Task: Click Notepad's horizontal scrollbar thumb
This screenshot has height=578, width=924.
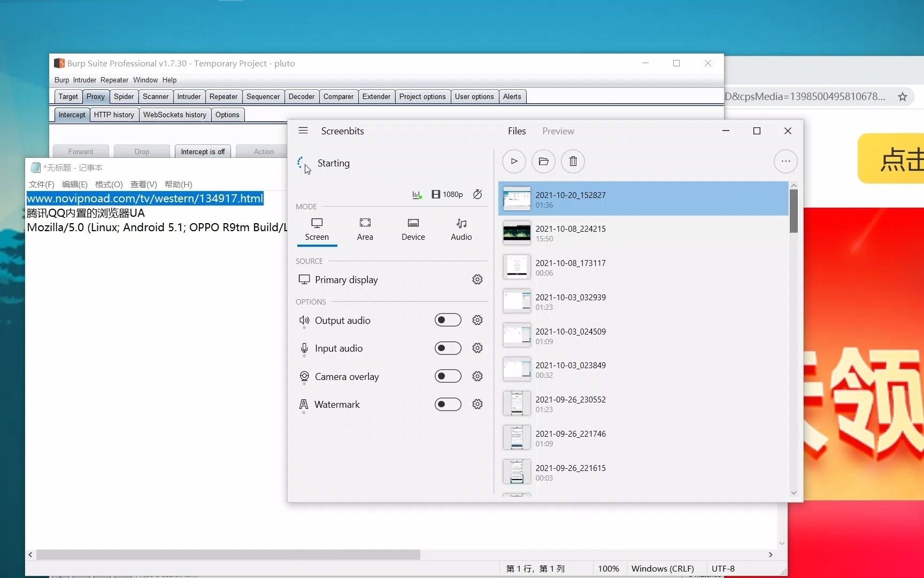Action: tap(228, 554)
